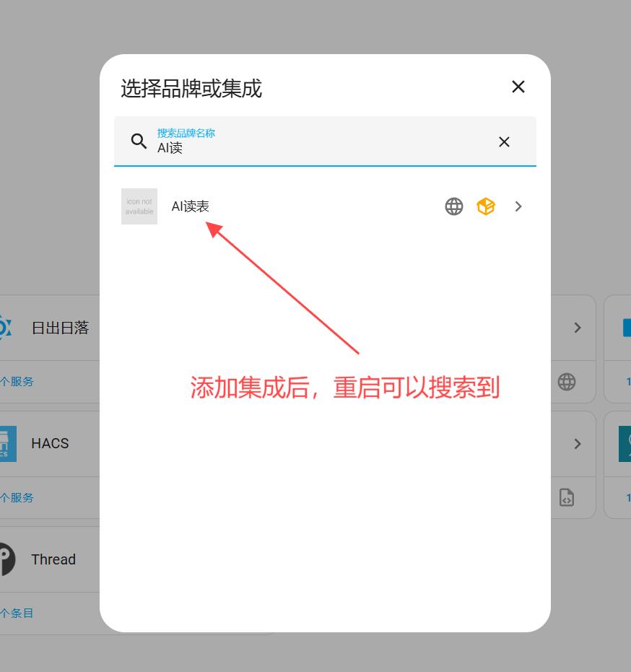Click the HACS store icon
Viewport: 631px width, 672px height.
(x=6, y=443)
